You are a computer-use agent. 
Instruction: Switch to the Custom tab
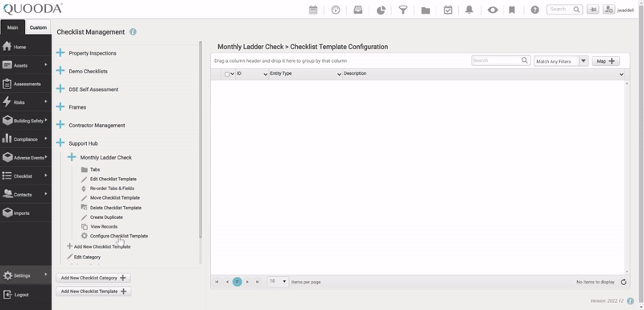38,27
